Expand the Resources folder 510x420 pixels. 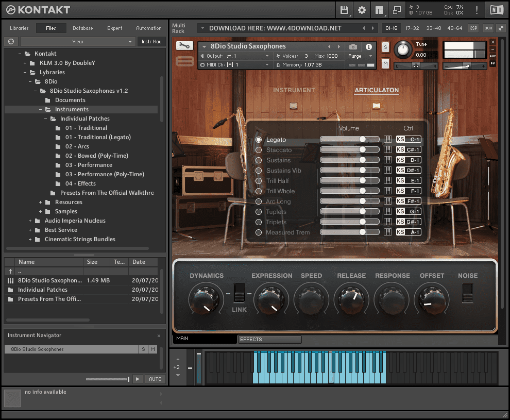(x=40, y=203)
